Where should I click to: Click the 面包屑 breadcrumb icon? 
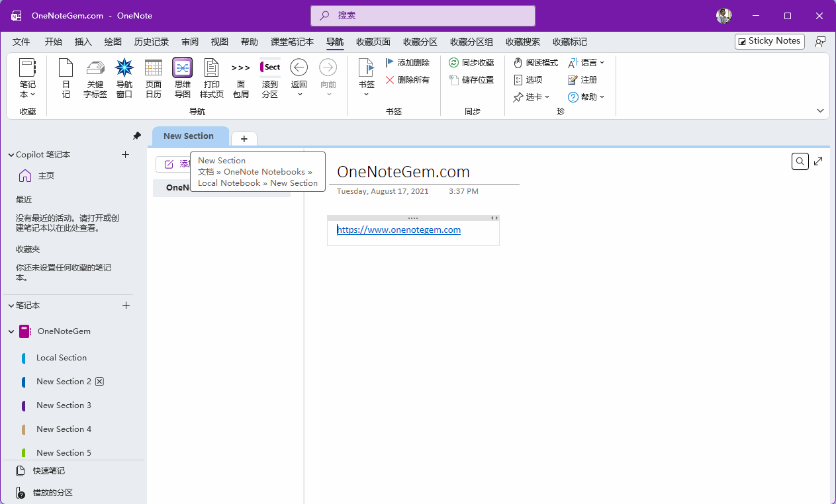coord(241,78)
